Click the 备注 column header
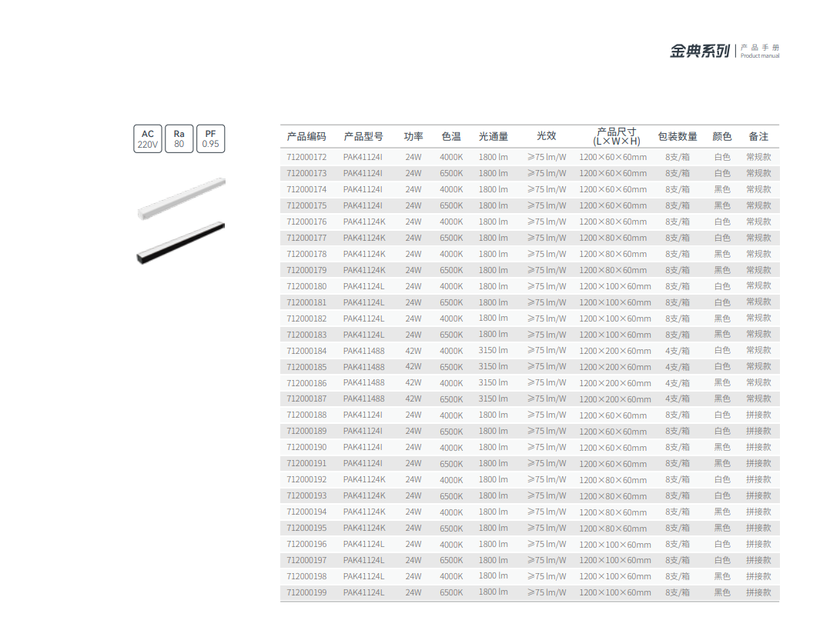Viewport: 840px width, 617px height. (758, 136)
